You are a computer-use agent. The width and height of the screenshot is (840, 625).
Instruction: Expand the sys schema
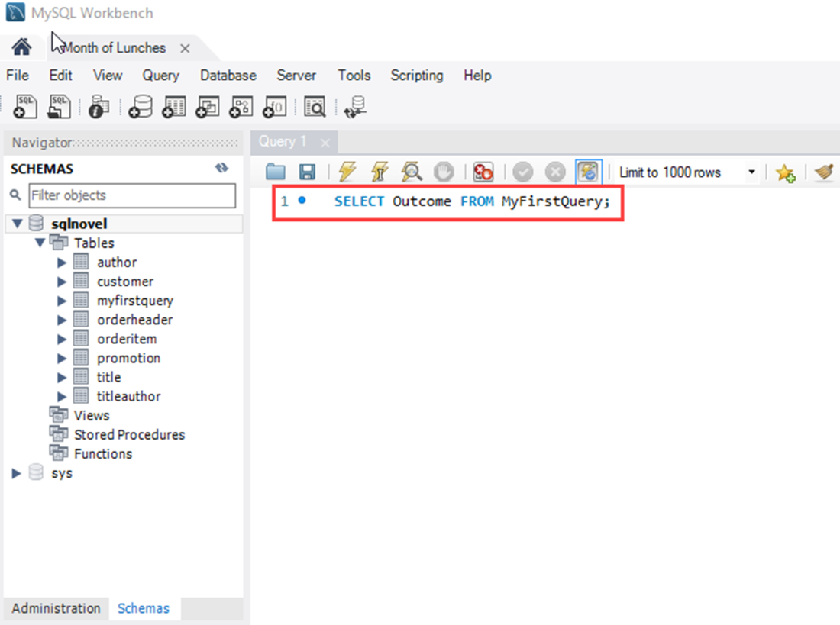[17, 473]
